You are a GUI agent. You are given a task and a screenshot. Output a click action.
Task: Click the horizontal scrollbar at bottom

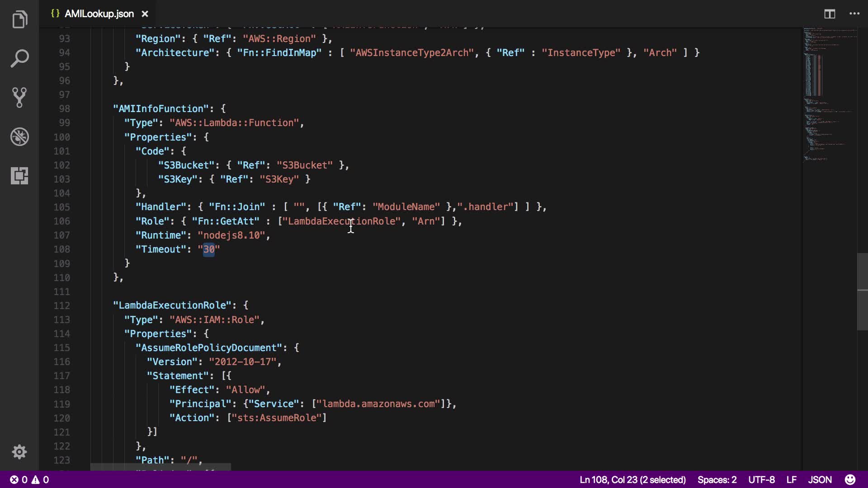tap(160, 467)
